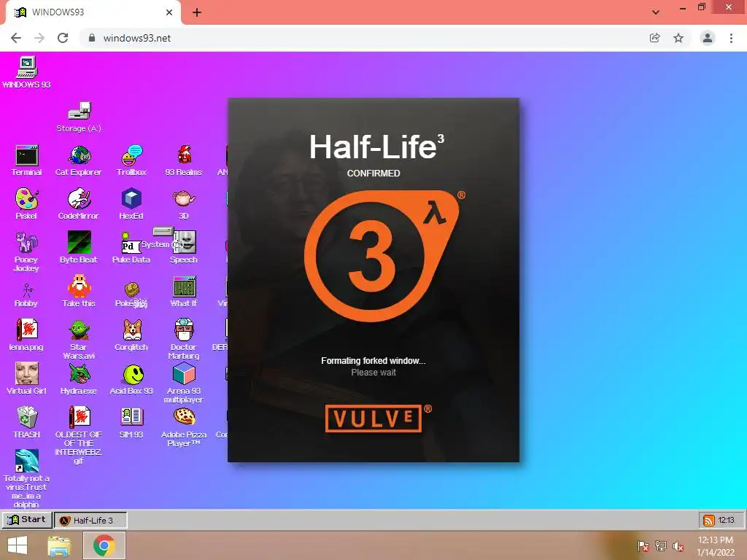This screenshot has width=747, height=560.
Task: Run the Hydra.exe icon
Action: click(x=79, y=378)
